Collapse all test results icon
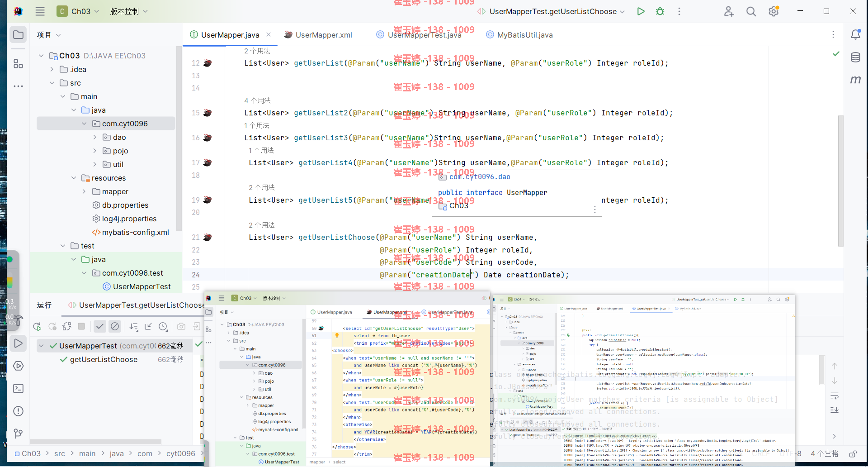 (x=148, y=326)
